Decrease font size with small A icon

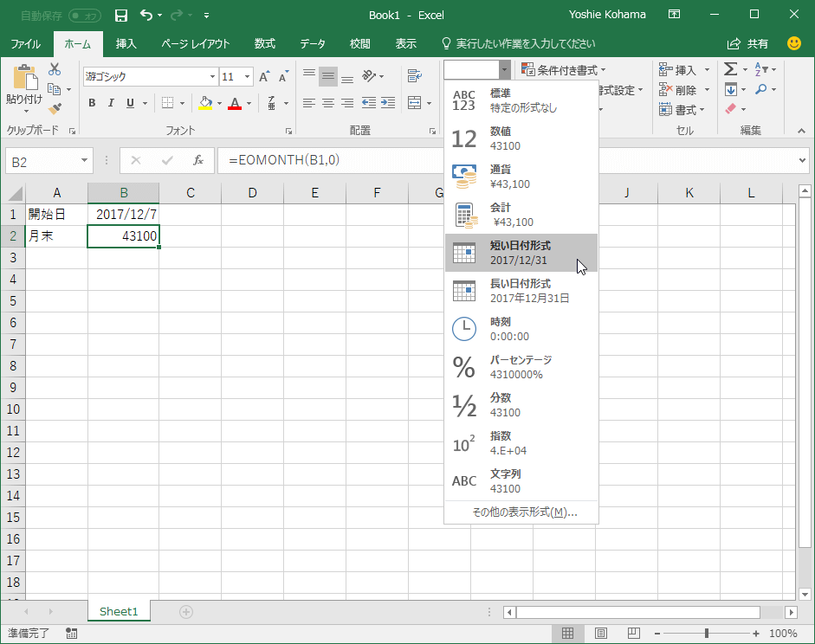click(x=283, y=77)
